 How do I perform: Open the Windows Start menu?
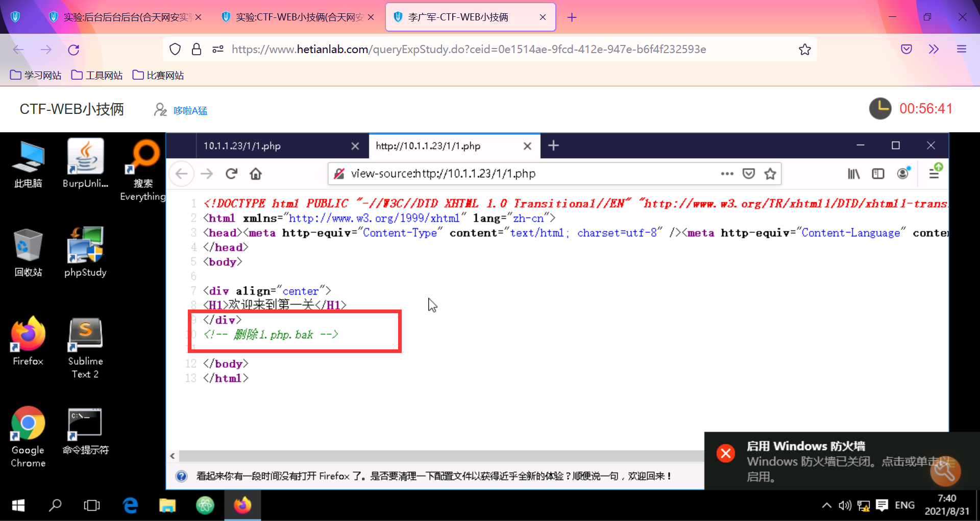[x=18, y=506]
